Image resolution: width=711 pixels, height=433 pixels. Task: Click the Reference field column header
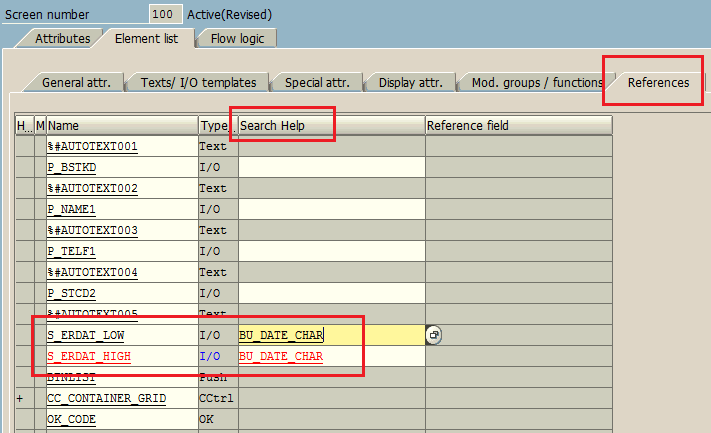click(519, 126)
